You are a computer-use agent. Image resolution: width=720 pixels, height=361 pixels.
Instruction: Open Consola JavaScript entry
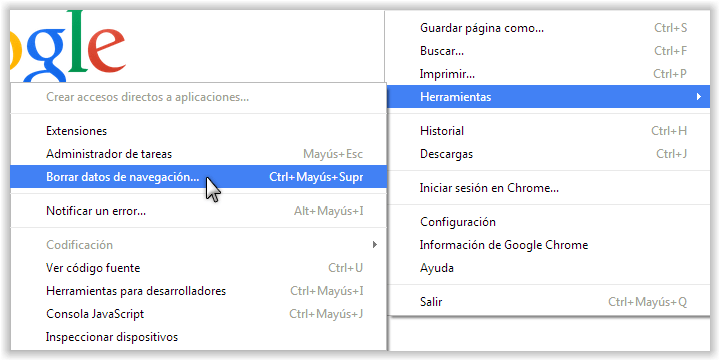(x=198, y=314)
